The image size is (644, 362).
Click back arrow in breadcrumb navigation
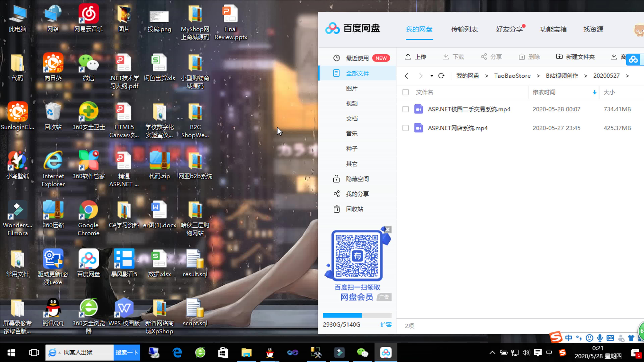[406, 76]
